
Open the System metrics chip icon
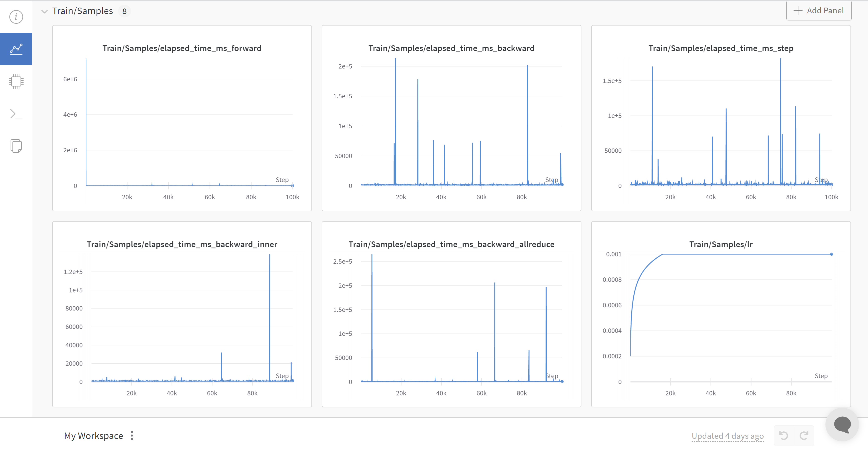[x=16, y=81]
